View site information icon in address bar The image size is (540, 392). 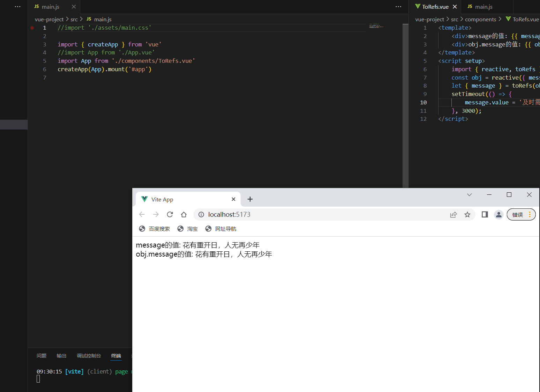201,214
